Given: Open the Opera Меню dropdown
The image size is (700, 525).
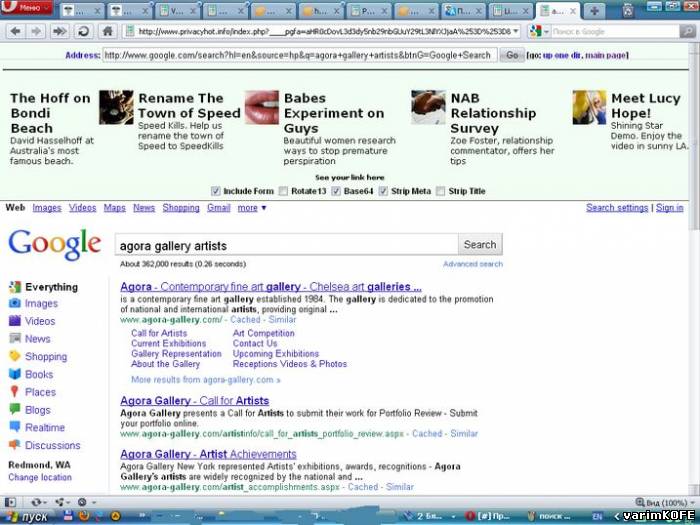Looking at the screenshot, I should [27, 8].
